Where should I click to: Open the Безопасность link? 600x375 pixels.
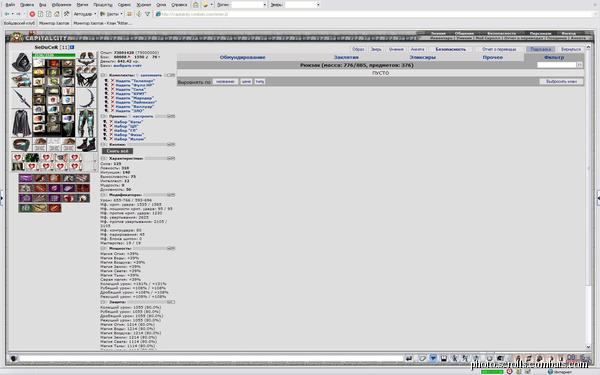[x=451, y=49]
